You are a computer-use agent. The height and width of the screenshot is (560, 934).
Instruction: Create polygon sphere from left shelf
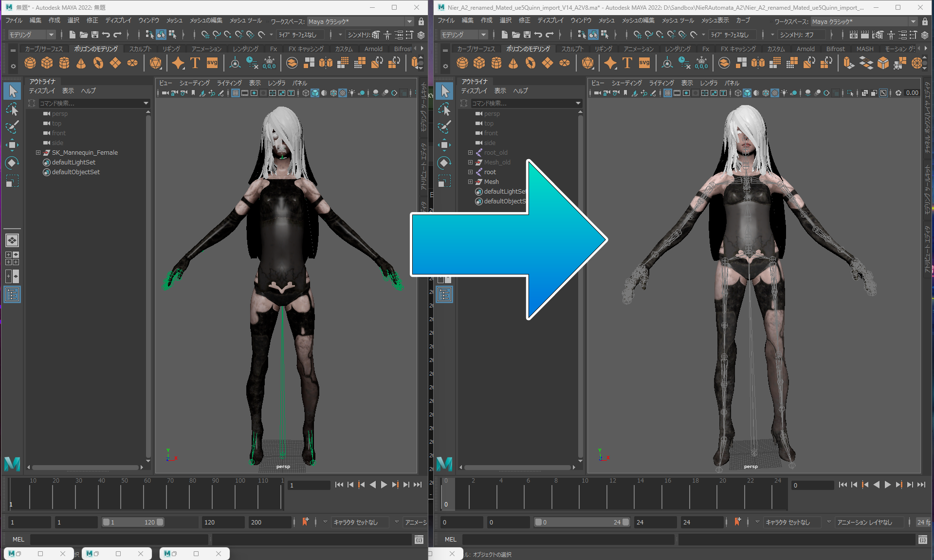30,63
